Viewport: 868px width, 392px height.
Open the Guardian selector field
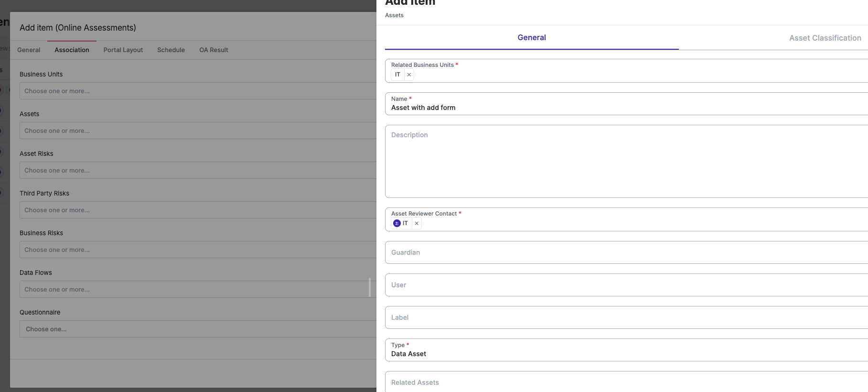coord(621,252)
